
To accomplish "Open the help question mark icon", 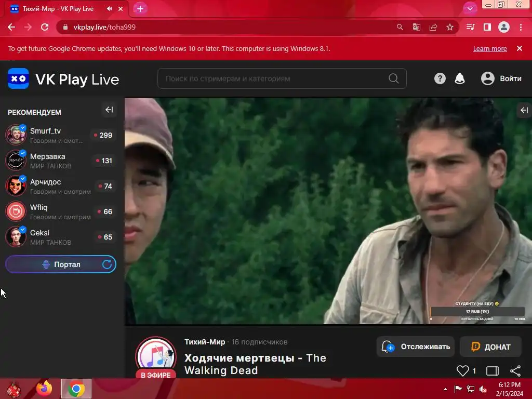I will 440,79.
